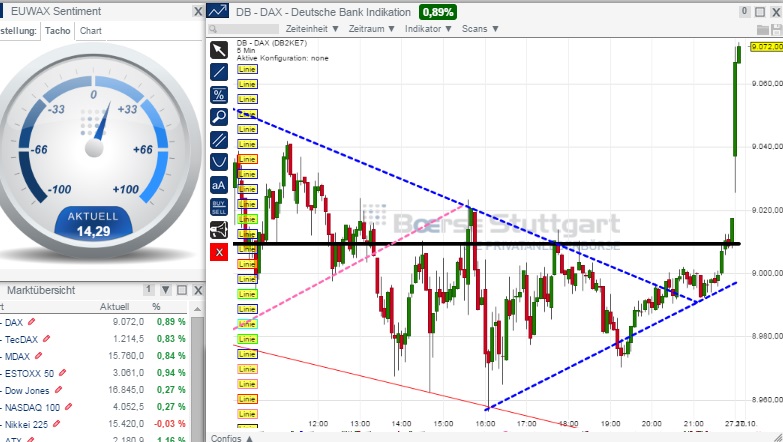Select the Nikkei 225 row
783x442 pixels.
(x=93, y=424)
